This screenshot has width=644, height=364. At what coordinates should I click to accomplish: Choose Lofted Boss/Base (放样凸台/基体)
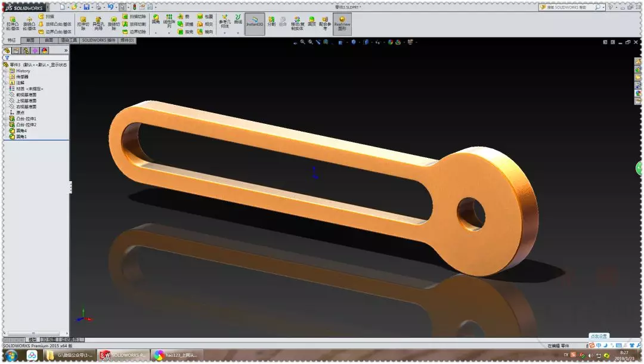tap(55, 24)
